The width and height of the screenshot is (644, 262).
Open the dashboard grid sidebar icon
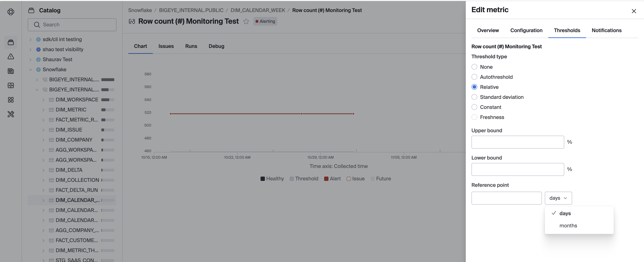point(11,100)
